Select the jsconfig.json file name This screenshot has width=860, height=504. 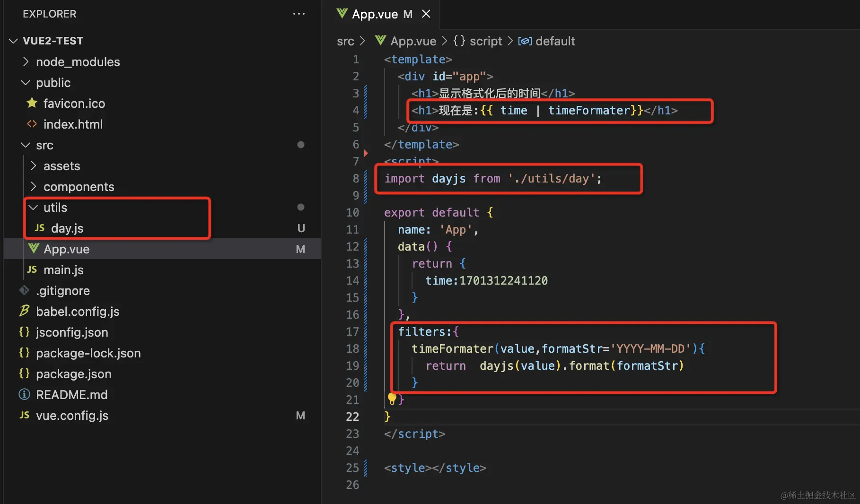(72, 332)
